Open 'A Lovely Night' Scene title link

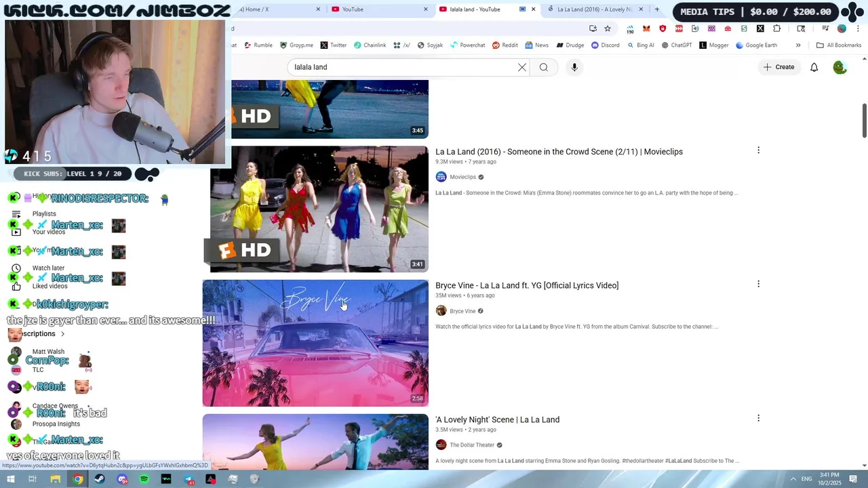click(x=497, y=420)
